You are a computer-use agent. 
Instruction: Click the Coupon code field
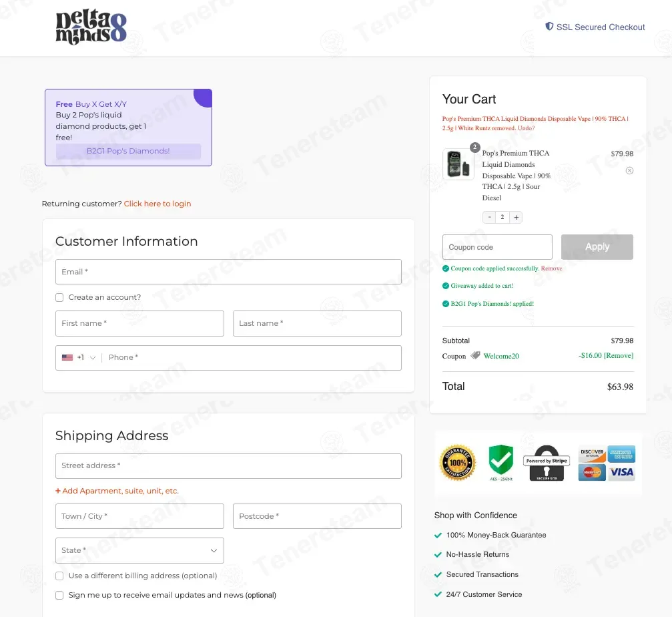[x=497, y=247]
